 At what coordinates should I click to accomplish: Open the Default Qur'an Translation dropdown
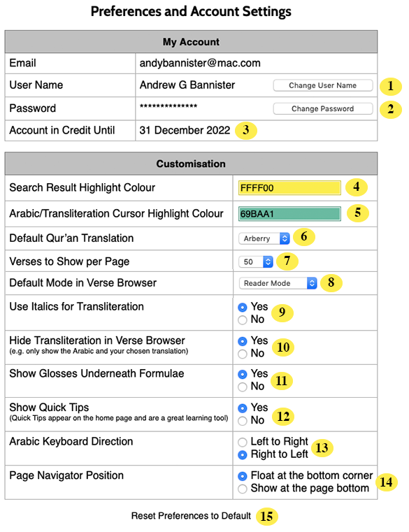[x=264, y=238]
